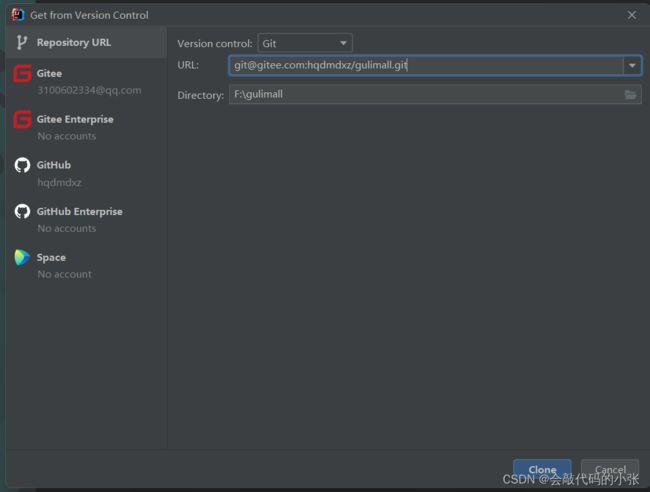Click the hqdmdxz account name under GitHub
The width and height of the screenshot is (650, 492).
pos(59,182)
